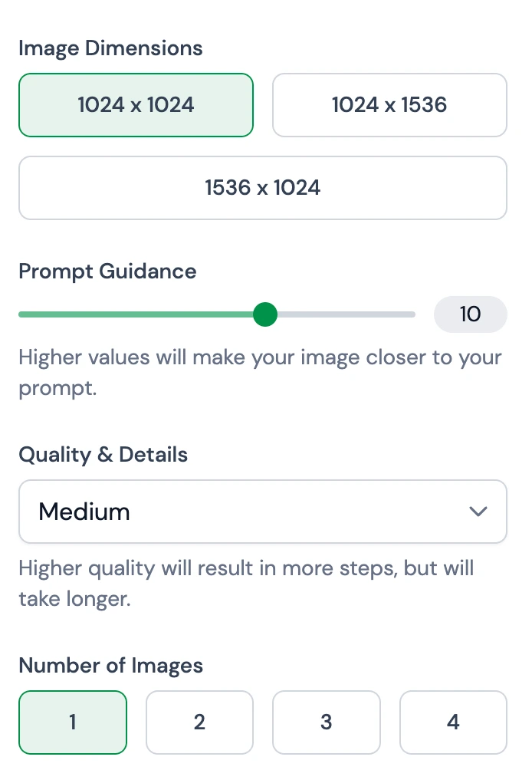Screen dimensions: 532x770
Task: Click the Prompt Guidance value box showing 10
Action: tap(470, 314)
